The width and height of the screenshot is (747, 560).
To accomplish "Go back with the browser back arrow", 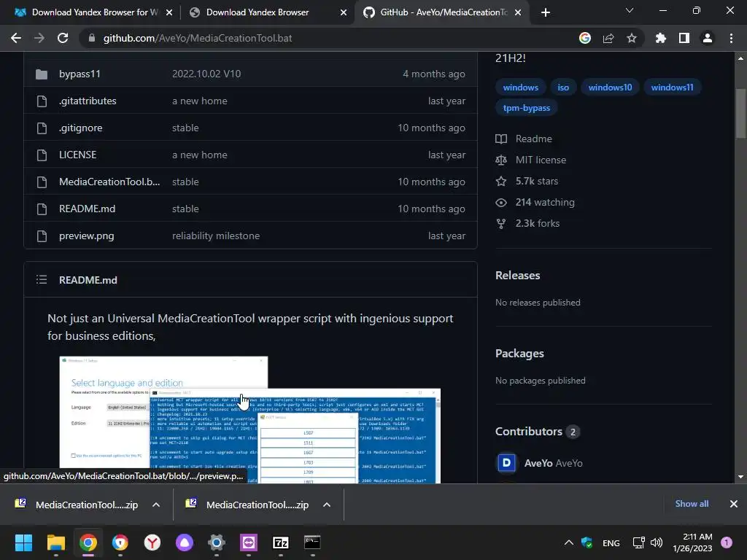I will pyautogui.click(x=16, y=38).
